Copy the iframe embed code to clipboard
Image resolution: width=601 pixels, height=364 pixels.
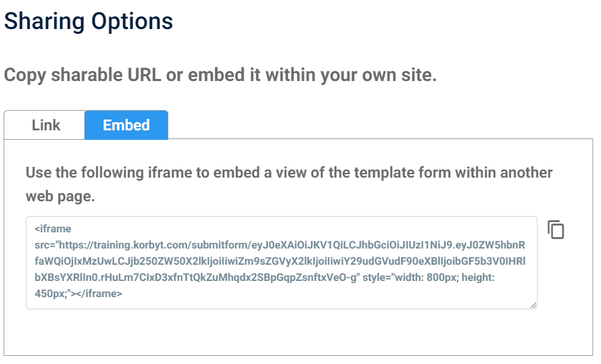556,230
